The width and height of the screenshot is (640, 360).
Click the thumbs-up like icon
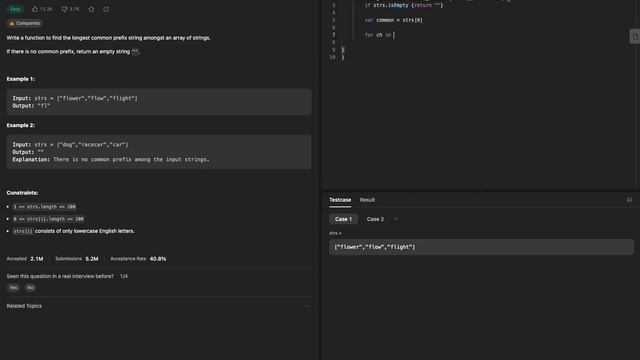tap(35, 9)
